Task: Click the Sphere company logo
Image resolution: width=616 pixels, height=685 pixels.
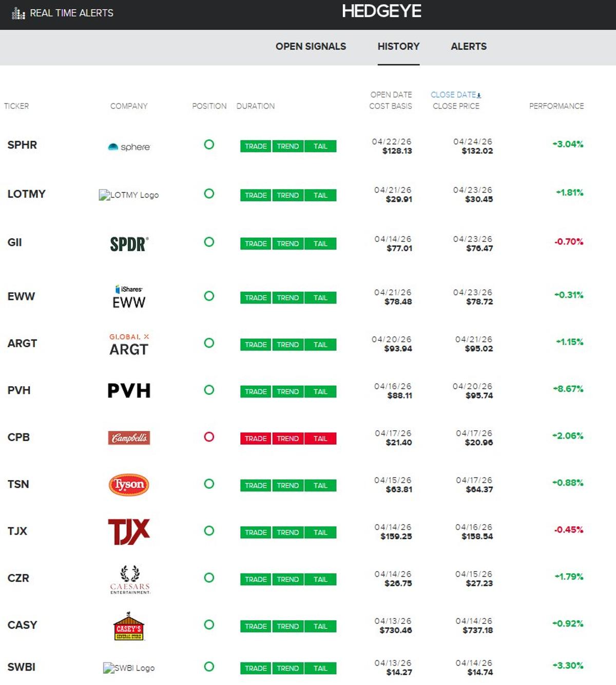Action: point(129,147)
